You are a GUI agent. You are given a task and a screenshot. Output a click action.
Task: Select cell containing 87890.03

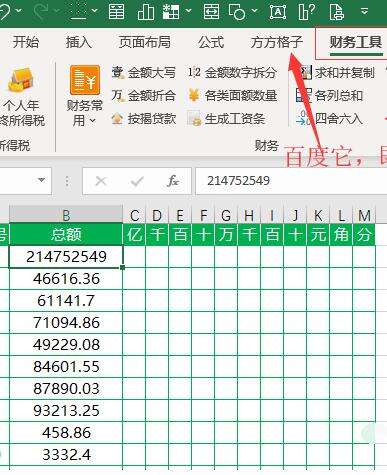tap(66, 389)
